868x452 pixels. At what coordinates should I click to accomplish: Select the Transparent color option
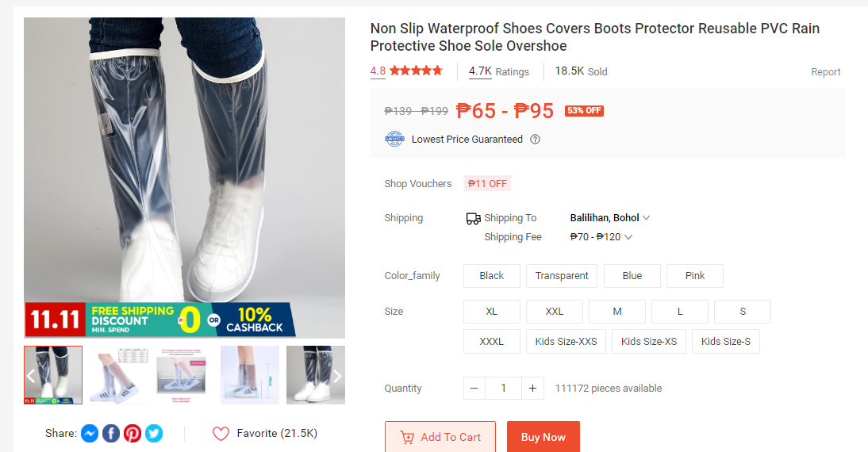click(x=561, y=276)
